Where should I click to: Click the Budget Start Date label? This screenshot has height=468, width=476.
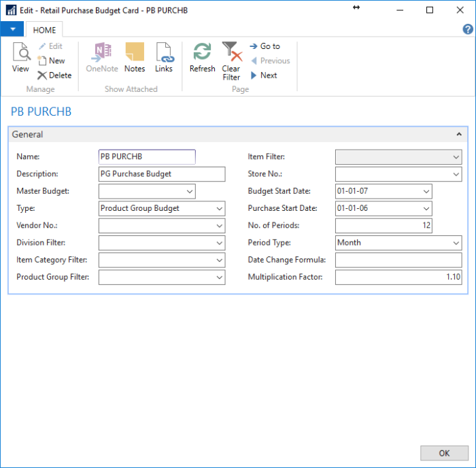(x=279, y=191)
